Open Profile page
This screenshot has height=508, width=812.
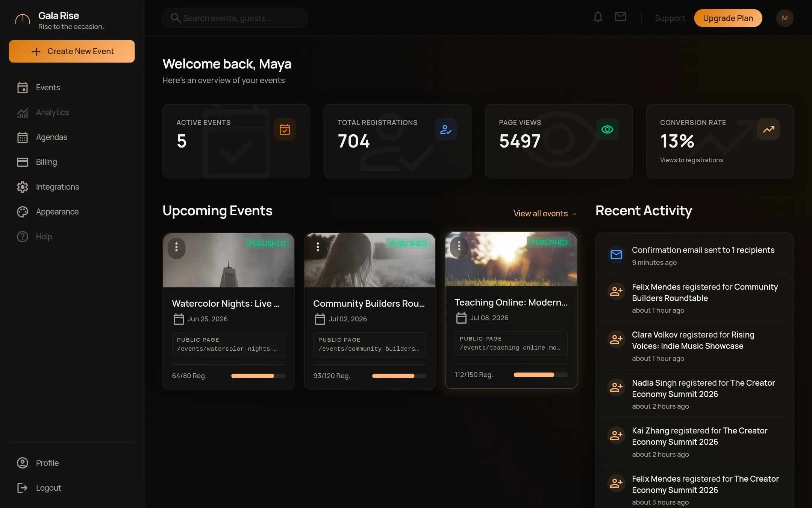click(72, 463)
